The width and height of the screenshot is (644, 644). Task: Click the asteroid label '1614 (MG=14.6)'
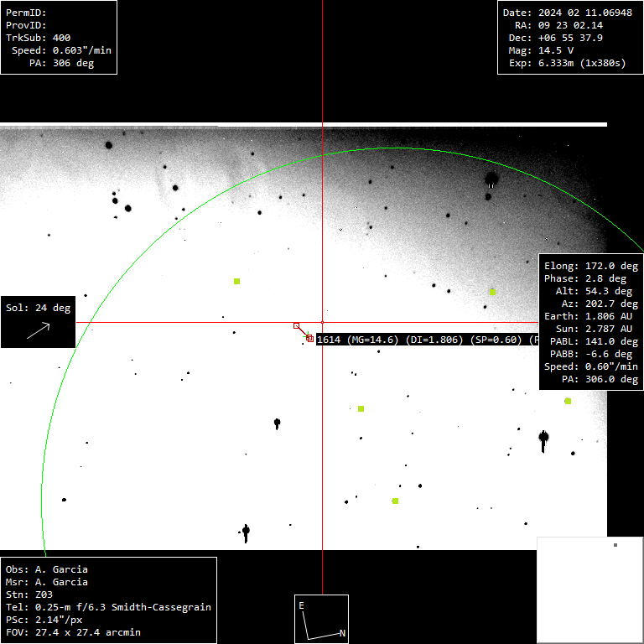(x=358, y=340)
